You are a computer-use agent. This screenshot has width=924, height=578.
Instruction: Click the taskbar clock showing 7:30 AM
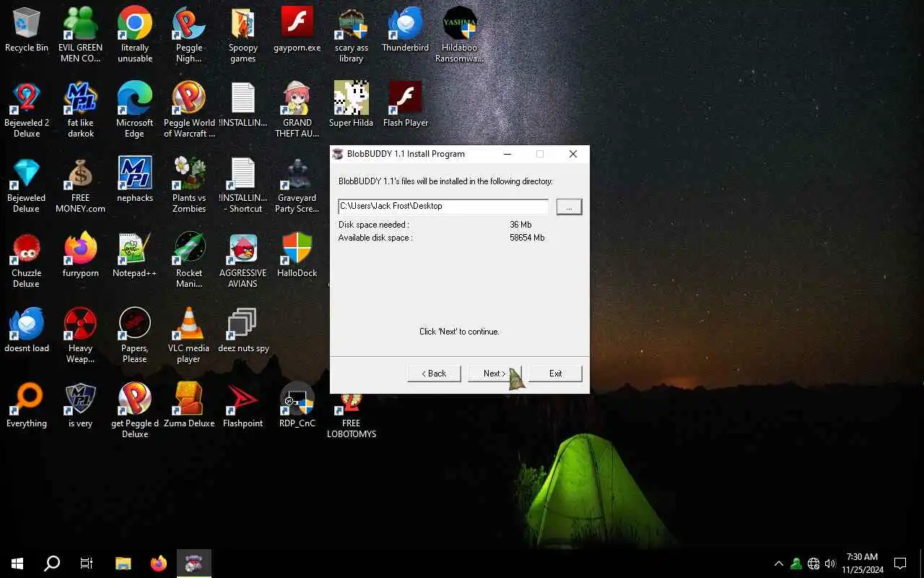pos(862,564)
